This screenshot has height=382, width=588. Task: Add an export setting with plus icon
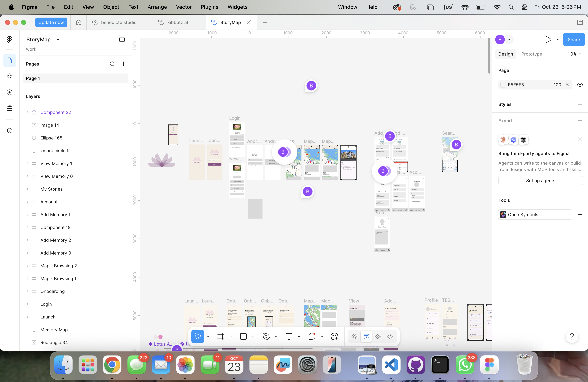coord(580,121)
